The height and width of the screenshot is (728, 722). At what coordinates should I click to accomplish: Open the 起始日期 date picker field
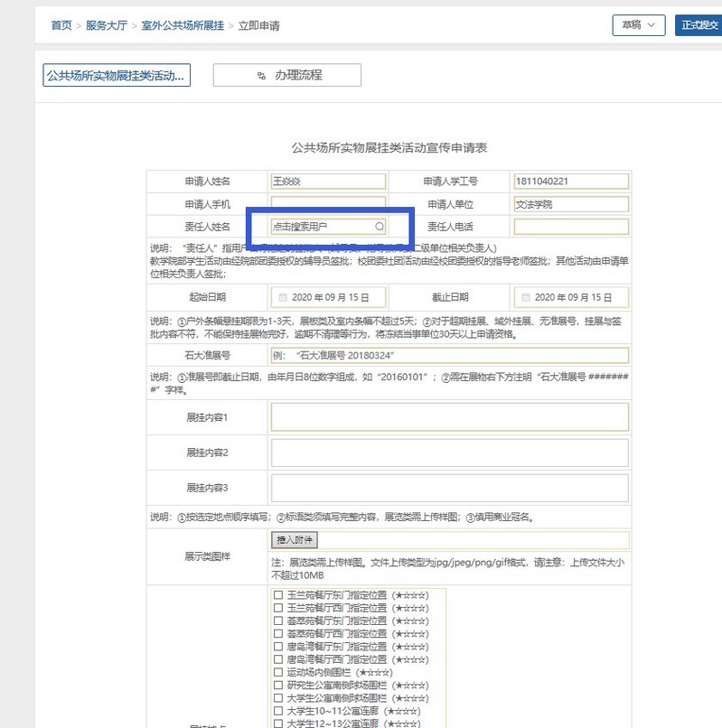328,297
